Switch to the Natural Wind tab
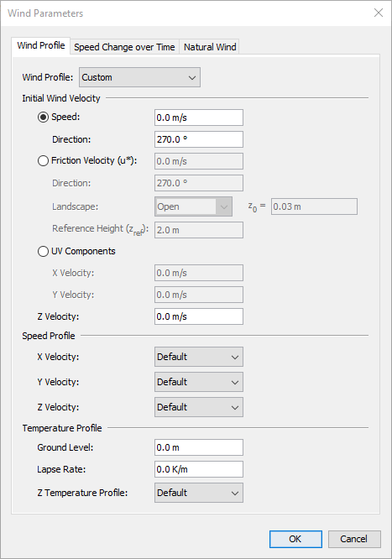The height and width of the screenshot is (559, 392). point(210,47)
